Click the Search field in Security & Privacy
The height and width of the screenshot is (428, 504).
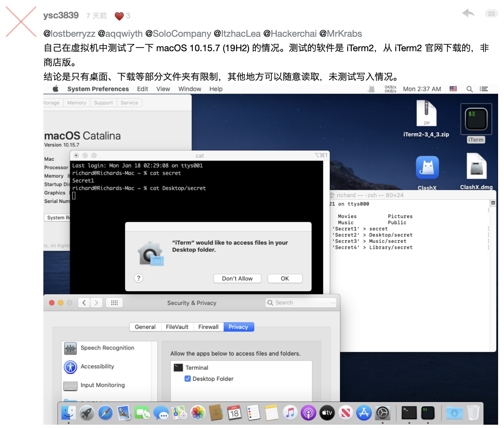pyautogui.click(x=301, y=303)
